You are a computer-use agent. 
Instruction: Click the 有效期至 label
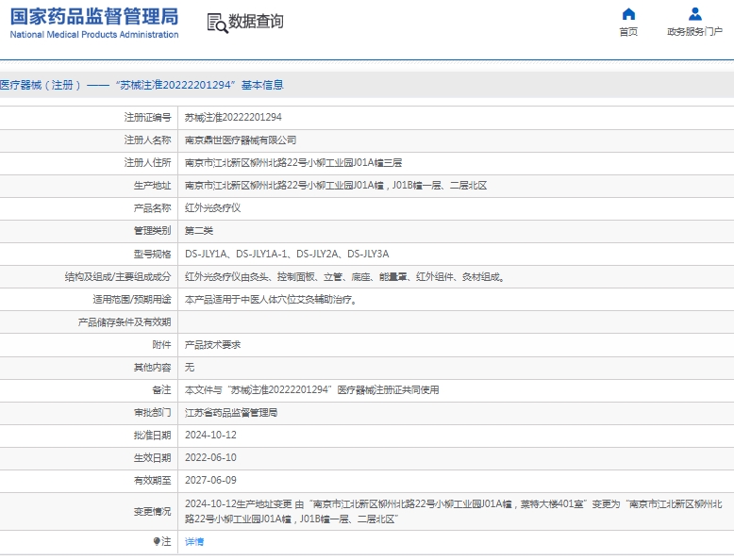click(x=152, y=481)
